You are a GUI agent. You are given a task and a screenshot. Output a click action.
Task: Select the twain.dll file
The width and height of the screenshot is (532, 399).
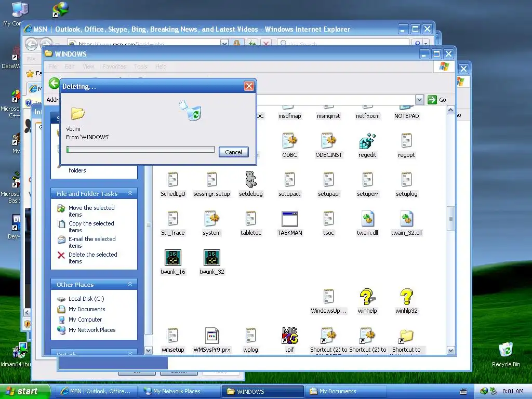pyautogui.click(x=367, y=219)
